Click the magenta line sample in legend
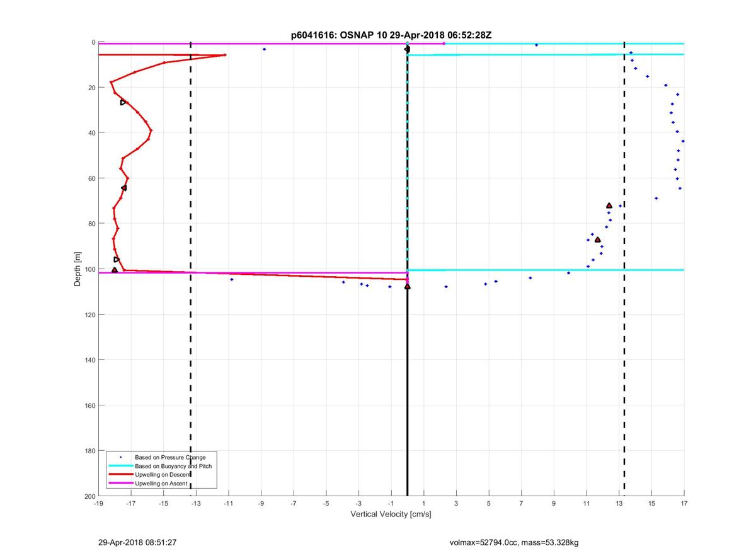 [x=120, y=483]
